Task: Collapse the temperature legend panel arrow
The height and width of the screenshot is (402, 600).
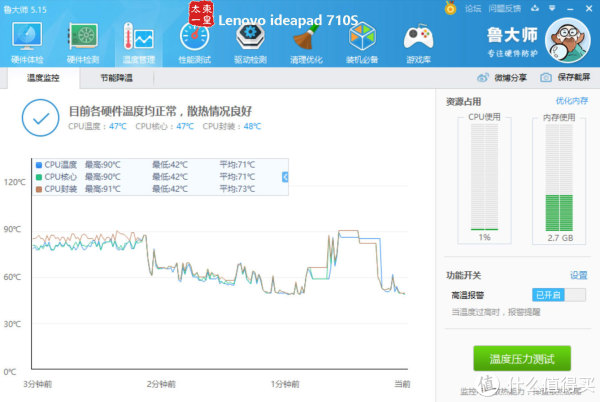Action: (285, 177)
